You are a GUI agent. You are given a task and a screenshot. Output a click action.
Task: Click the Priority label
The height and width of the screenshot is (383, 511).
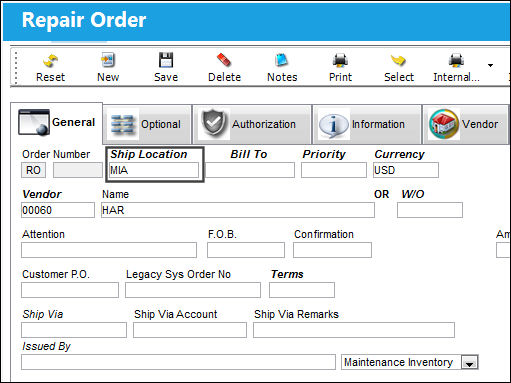pyautogui.click(x=324, y=154)
